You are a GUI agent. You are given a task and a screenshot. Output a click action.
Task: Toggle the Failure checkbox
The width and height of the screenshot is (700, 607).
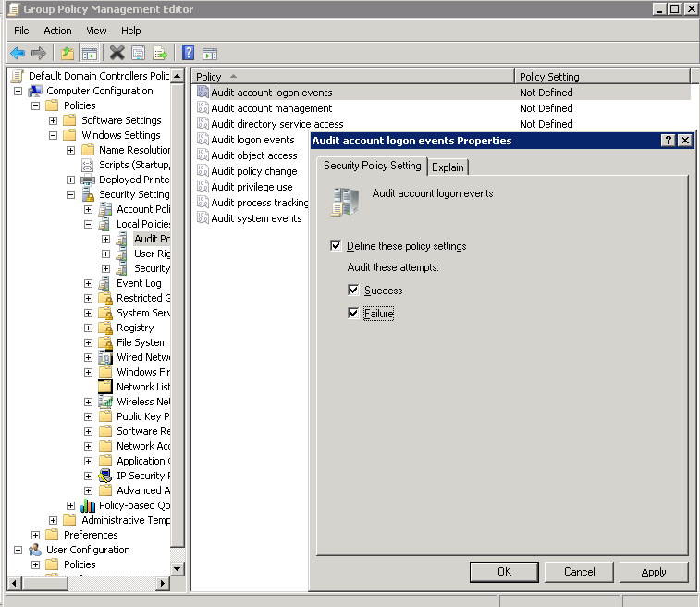click(353, 313)
